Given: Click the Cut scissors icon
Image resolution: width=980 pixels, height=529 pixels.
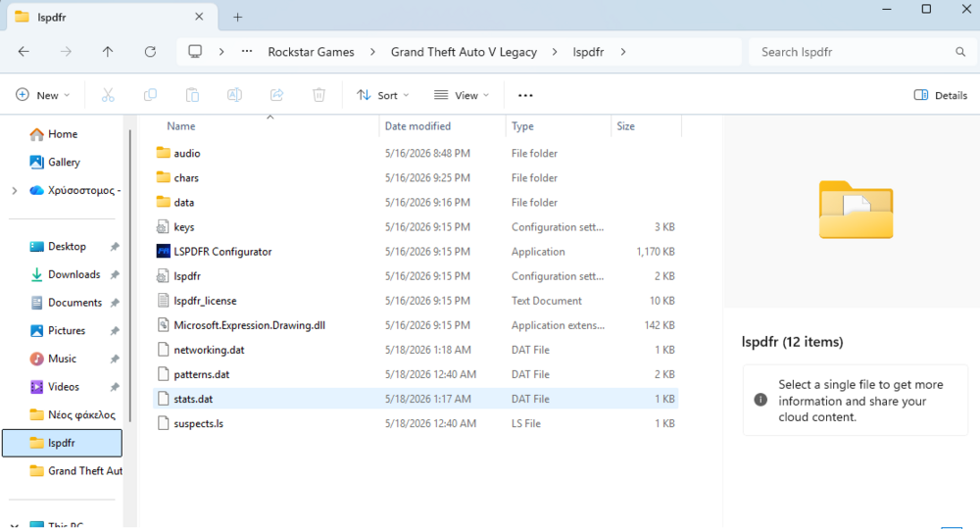Looking at the screenshot, I should 108,95.
